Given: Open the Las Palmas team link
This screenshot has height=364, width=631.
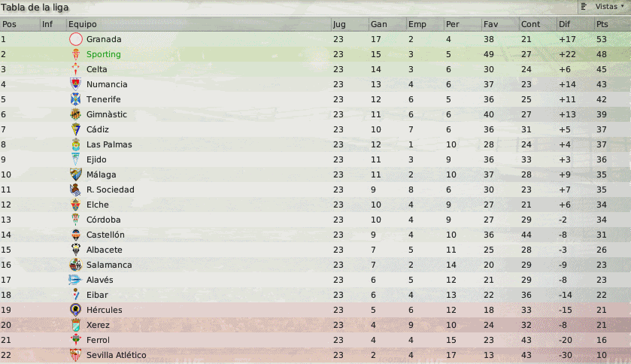Looking at the screenshot, I should pyautogui.click(x=109, y=144).
